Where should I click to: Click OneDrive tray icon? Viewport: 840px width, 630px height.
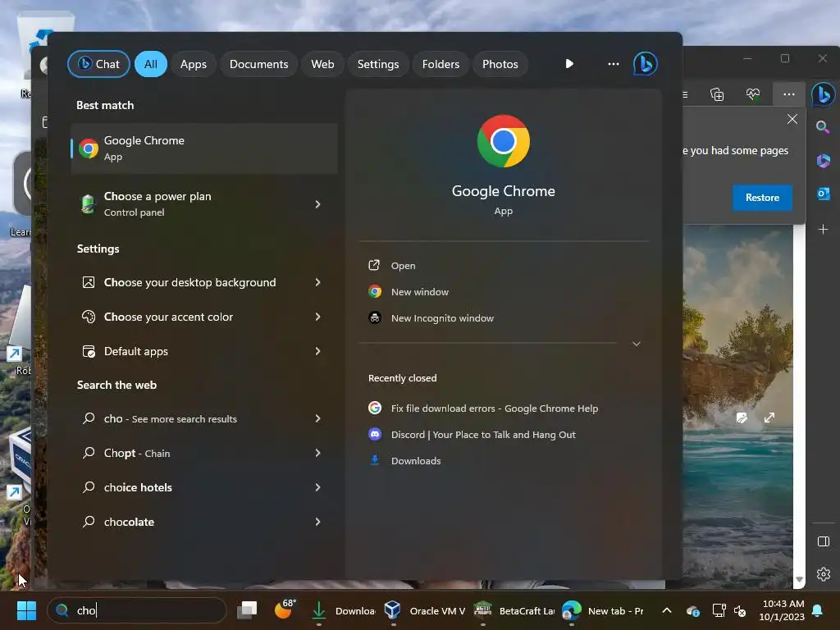point(692,610)
